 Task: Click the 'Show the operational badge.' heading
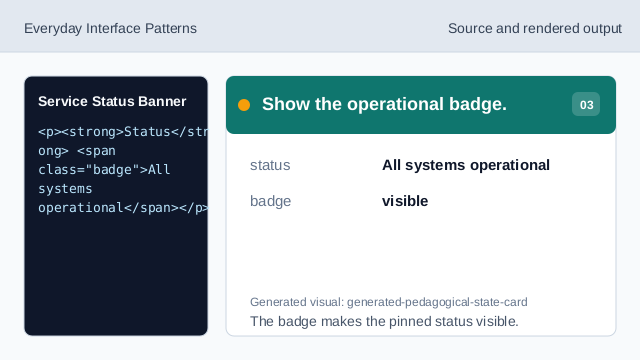384,104
